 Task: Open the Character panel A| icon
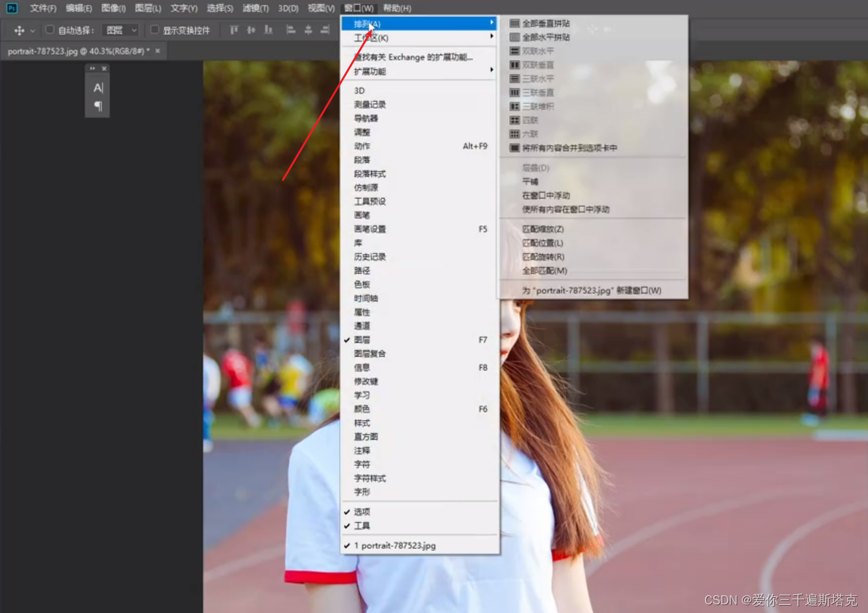coord(98,88)
